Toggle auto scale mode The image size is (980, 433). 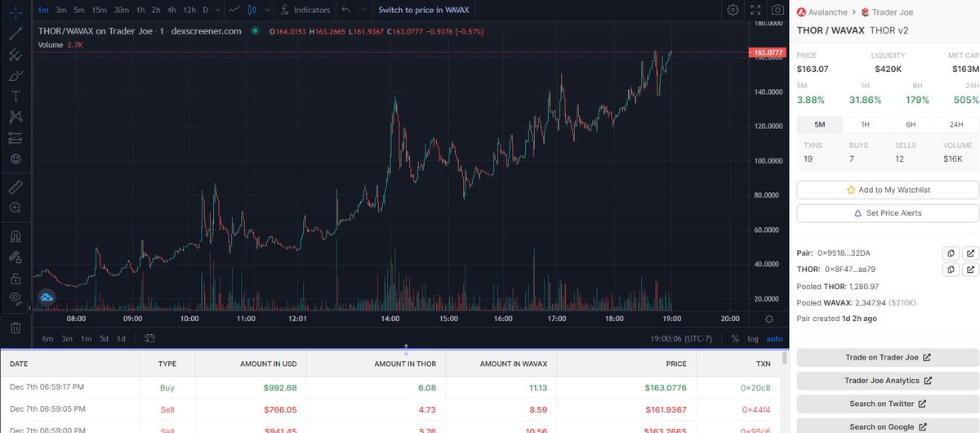tap(774, 338)
